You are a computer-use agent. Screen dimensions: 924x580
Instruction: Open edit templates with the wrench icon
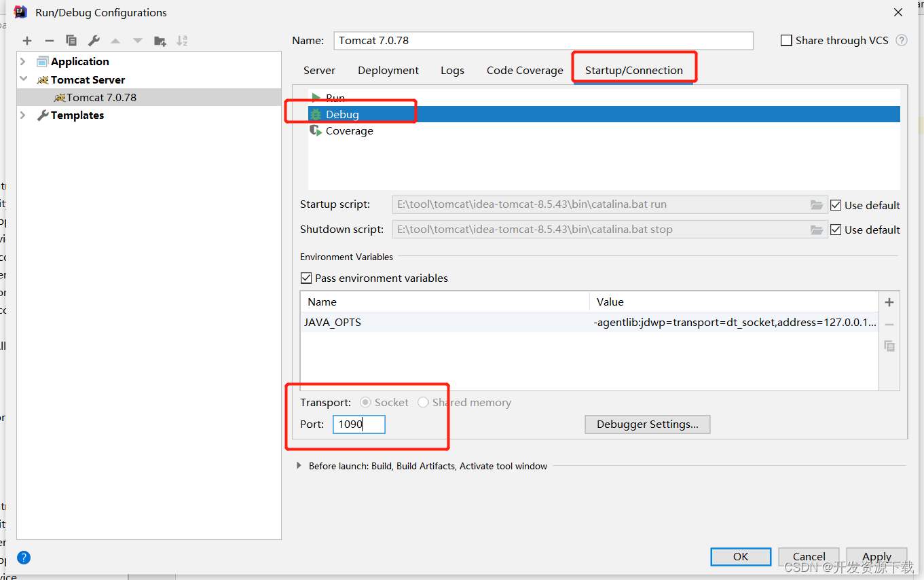pos(93,41)
